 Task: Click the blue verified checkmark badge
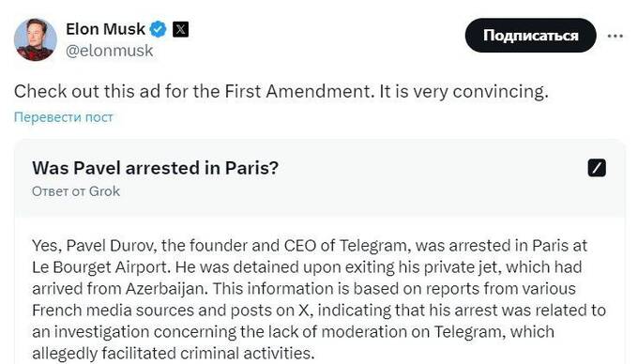coord(158,29)
